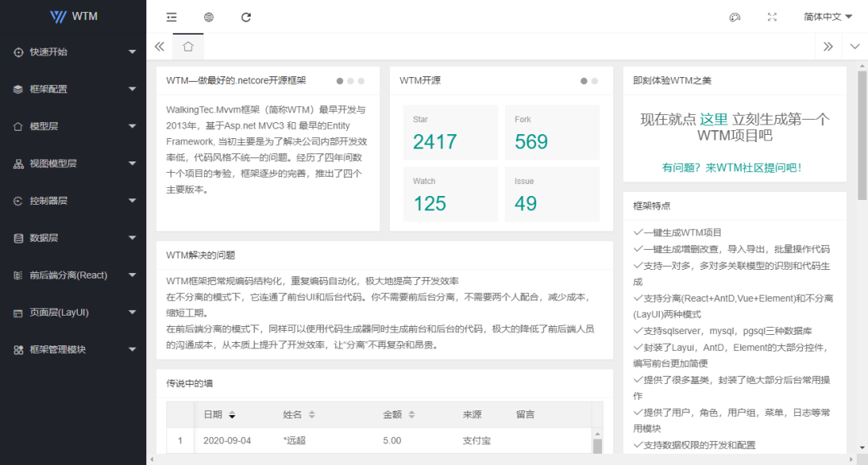Viewport: 868px width, 465px height.
Task: Open the 框架配置 menu item
Action: [x=73, y=89]
